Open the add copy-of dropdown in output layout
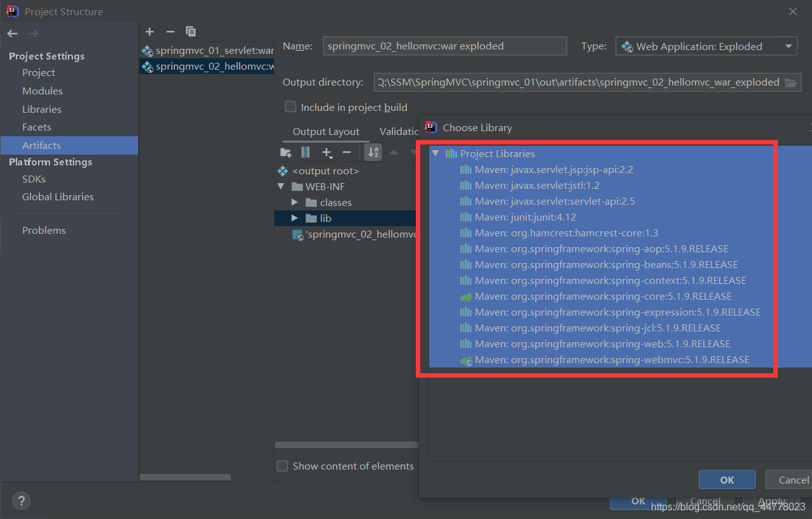Screen dimensions: 812x519 pos(327,153)
